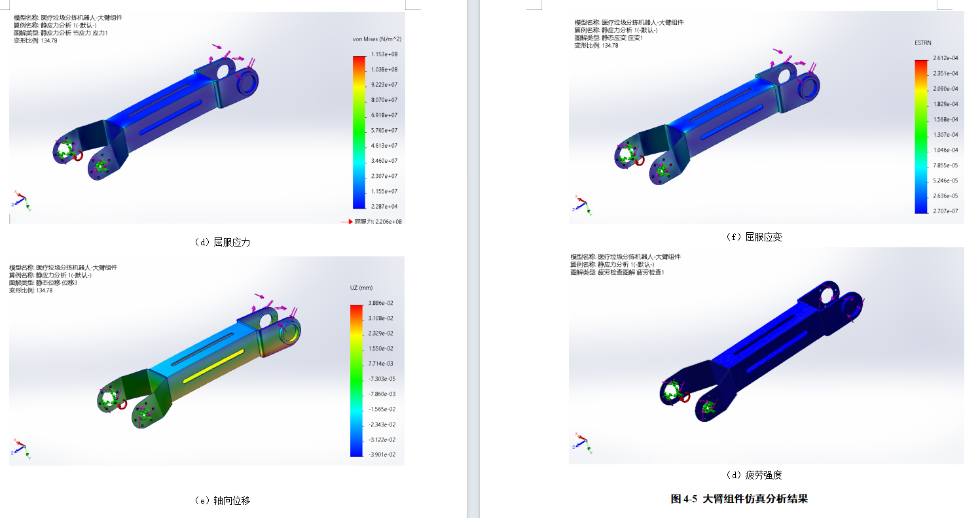Click legend title UZ (mm)
This screenshot has width=980, height=518.
pyautogui.click(x=361, y=287)
